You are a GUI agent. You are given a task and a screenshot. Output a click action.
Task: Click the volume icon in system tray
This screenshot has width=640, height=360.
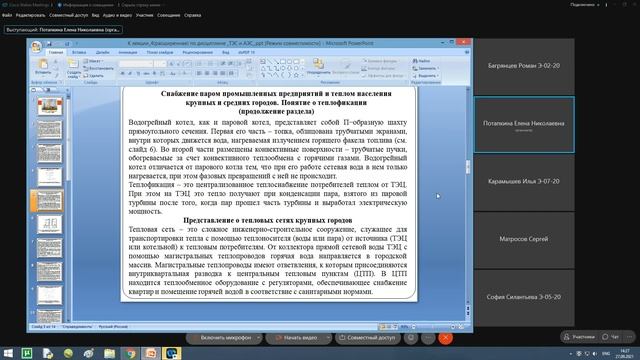595,353
